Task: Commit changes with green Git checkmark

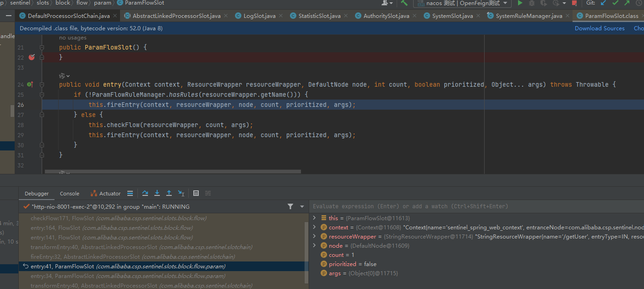Action: point(615,3)
